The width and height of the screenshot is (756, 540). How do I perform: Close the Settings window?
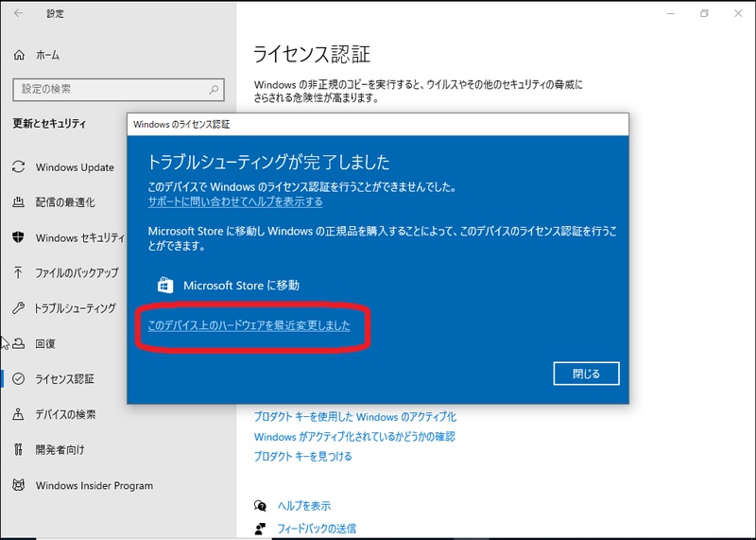click(x=738, y=13)
